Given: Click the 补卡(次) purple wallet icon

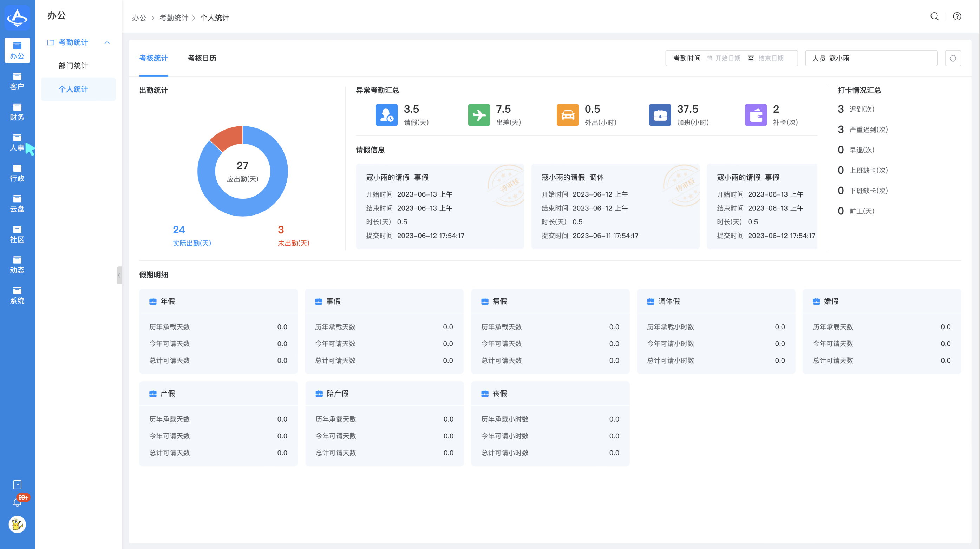Looking at the screenshot, I should (756, 115).
